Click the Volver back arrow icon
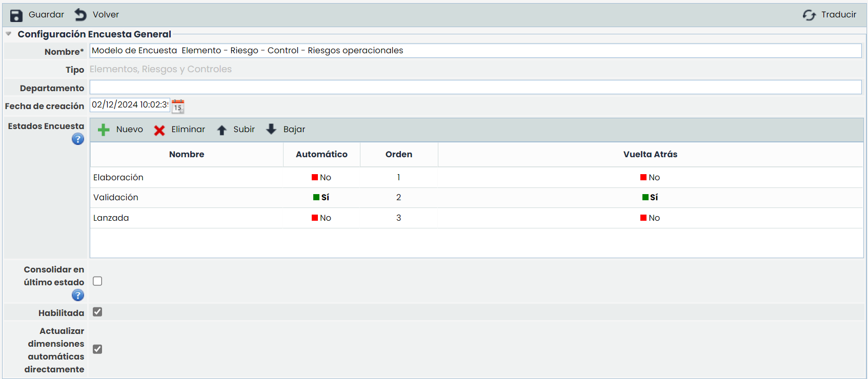Viewport: 868px width, 379px height. click(x=80, y=15)
